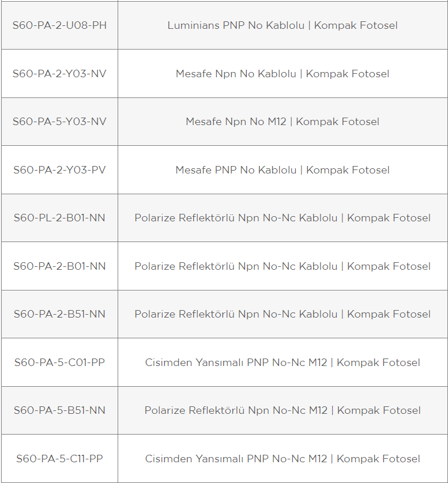Select the S60-PA-5-B51-NN product code
This screenshot has width=448, height=483.
[59, 410]
